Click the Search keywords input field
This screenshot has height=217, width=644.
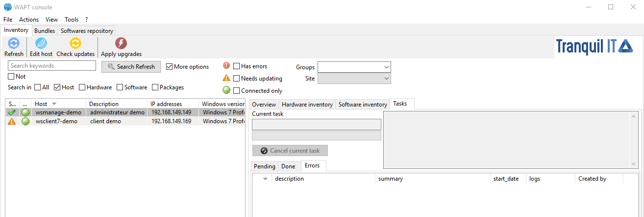coord(52,66)
